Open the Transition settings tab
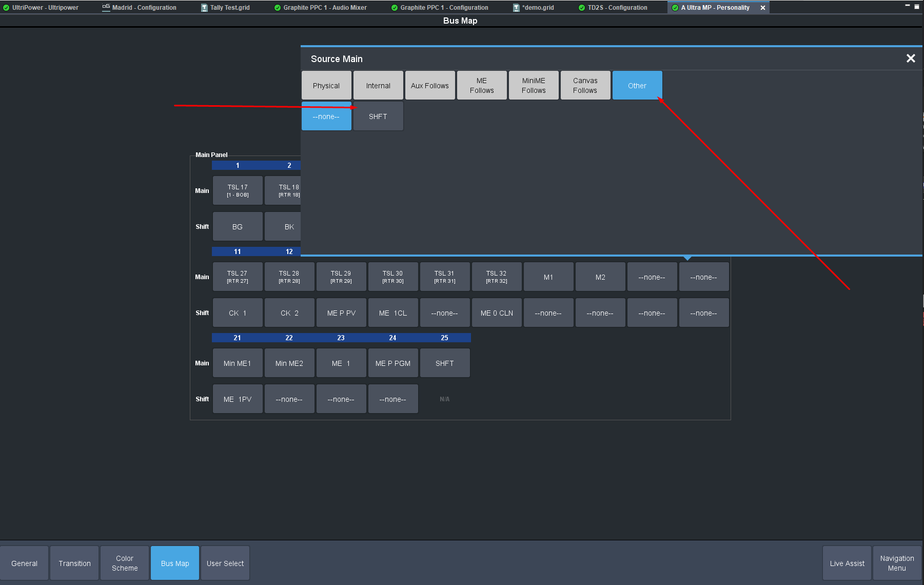This screenshot has height=585, width=924. (74, 563)
